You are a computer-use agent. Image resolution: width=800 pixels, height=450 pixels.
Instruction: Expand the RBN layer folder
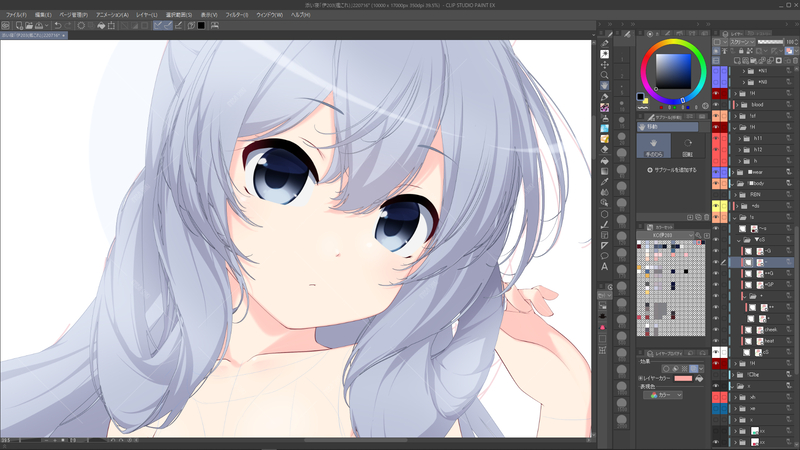(735, 194)
